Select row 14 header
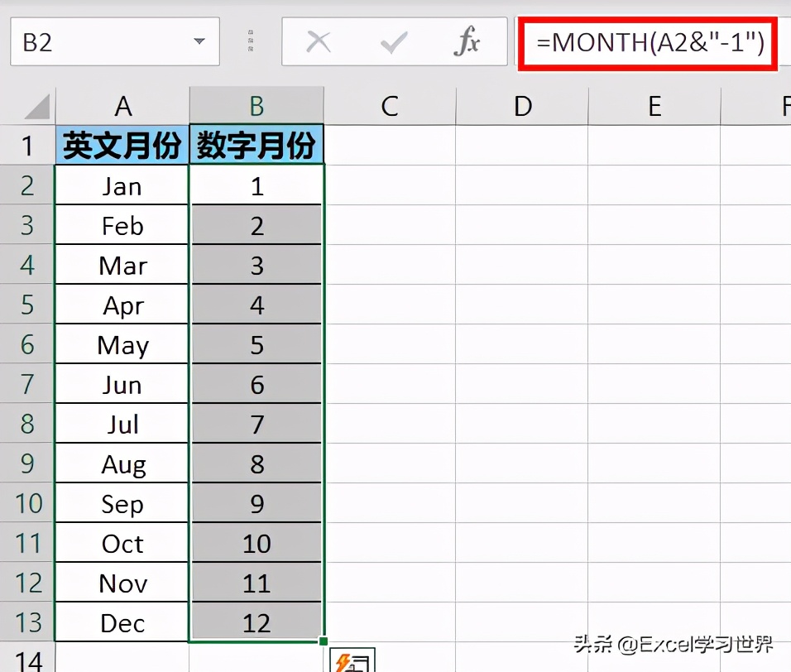Screen dimensions: 791x672 (27, 658)
